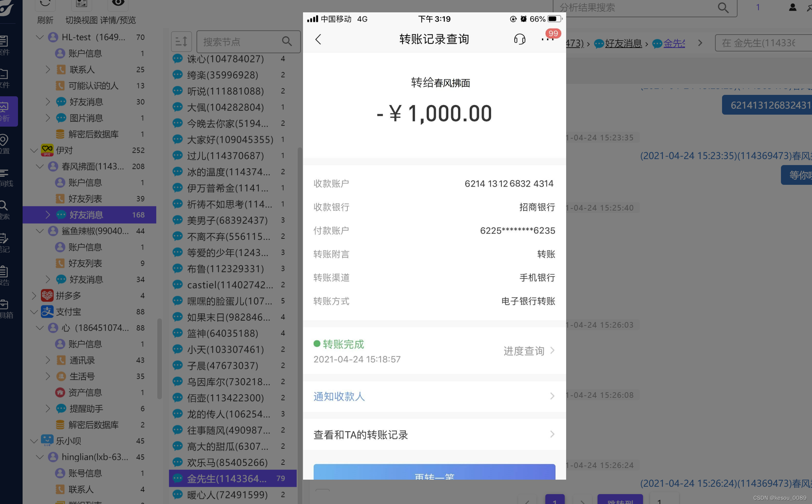The width and height of the screenshot is (812, 504).
Task: Click the 搜索节点 search input field
Action: (x=240, y=42)
